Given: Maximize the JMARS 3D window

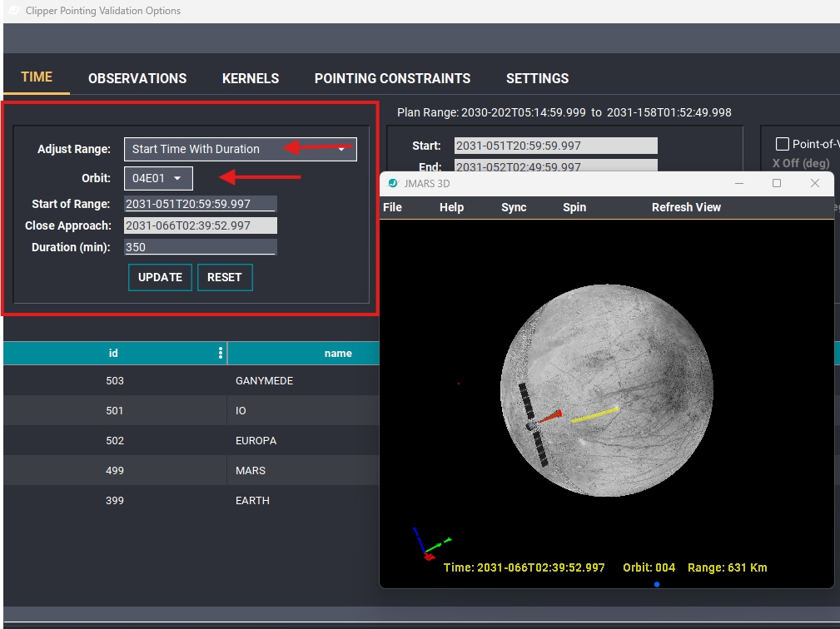Looking at the screenshot, I should click(x=776, y=183).
